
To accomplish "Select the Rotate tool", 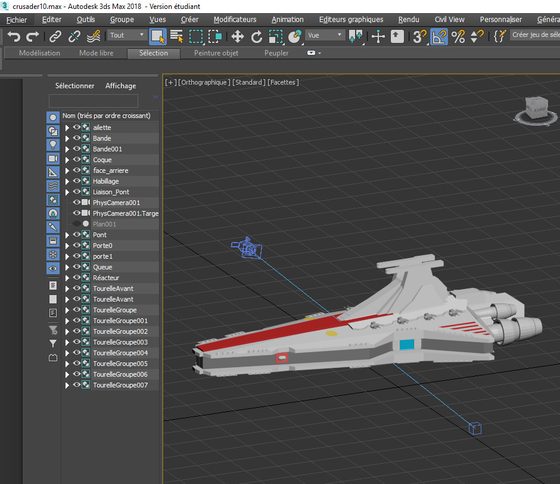I will point(256,36).
